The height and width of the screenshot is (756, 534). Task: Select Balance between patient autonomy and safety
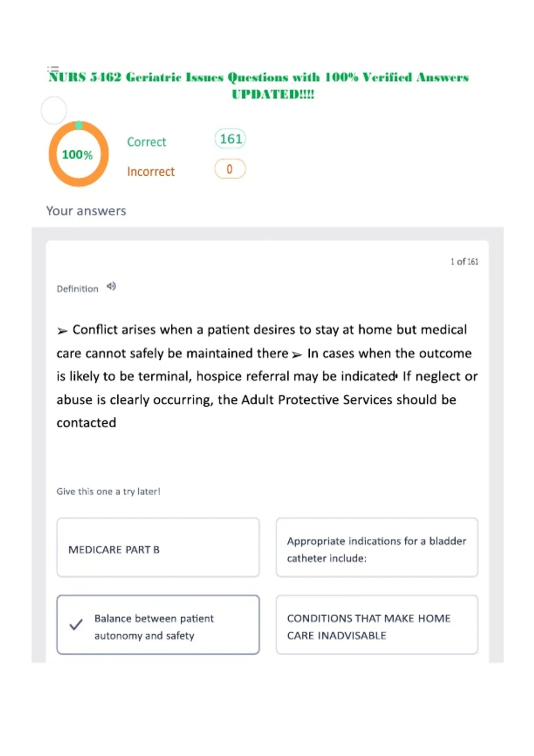point(158,625)
